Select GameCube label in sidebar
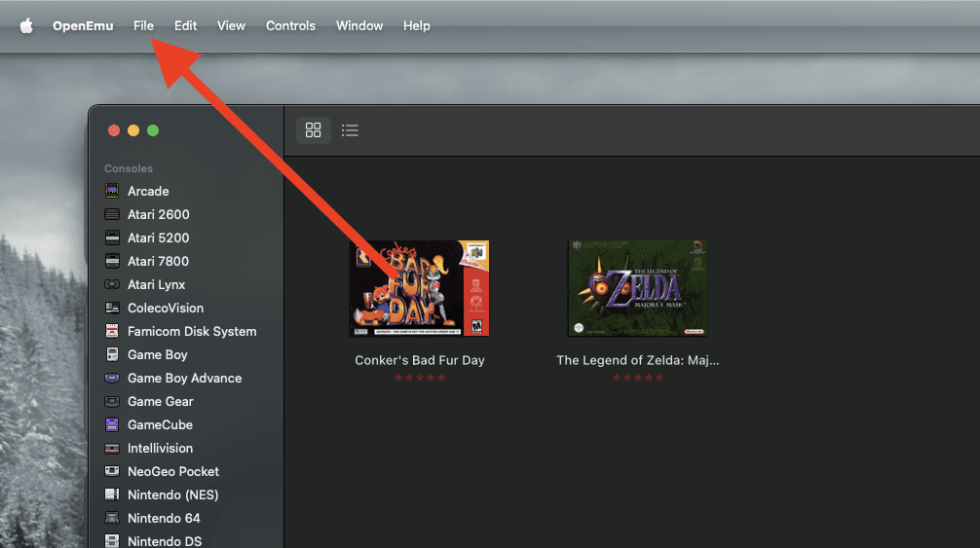The height and width of the screenshot is (548, 980). [x=160, y=424]
